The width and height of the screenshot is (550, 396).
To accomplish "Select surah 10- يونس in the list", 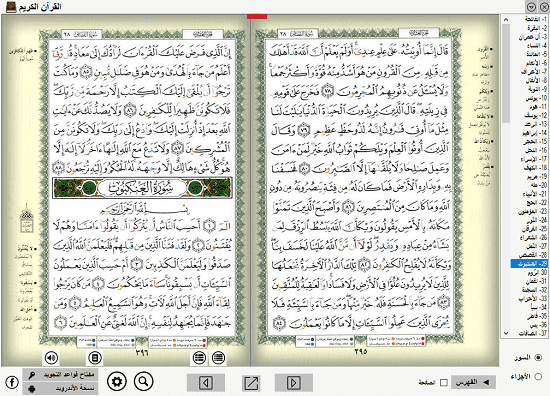I will 536,98.
